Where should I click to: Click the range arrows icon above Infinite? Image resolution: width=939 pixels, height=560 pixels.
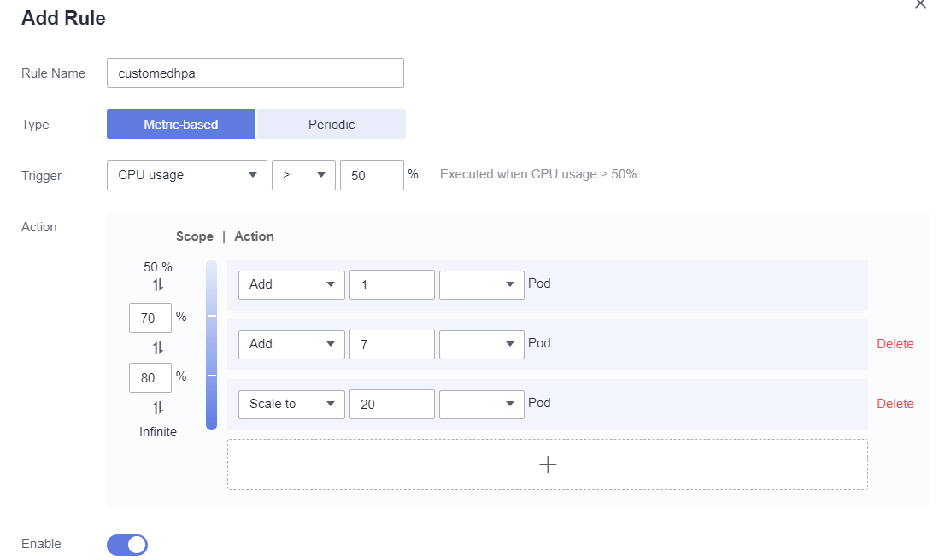(x=158, y=408)
